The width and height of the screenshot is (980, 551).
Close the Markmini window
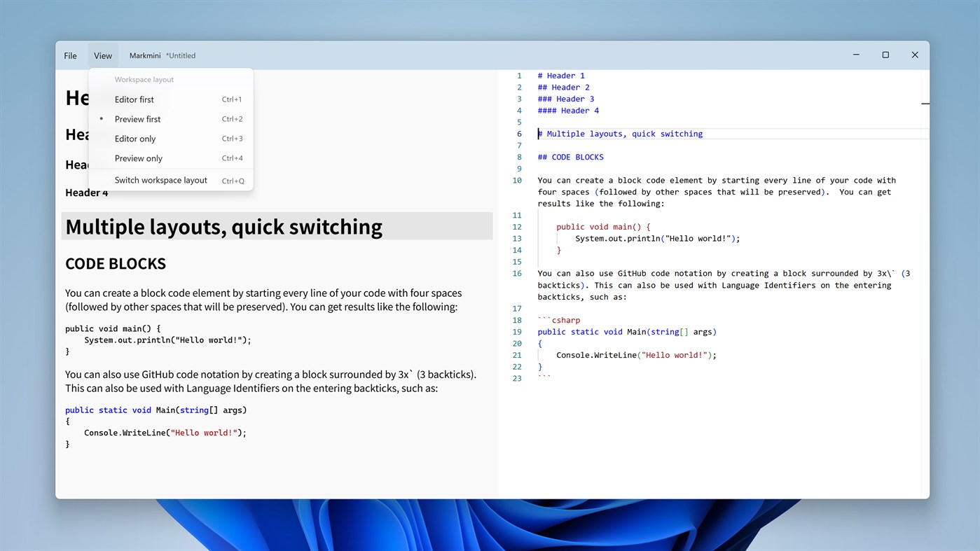(x=915, y=55)
